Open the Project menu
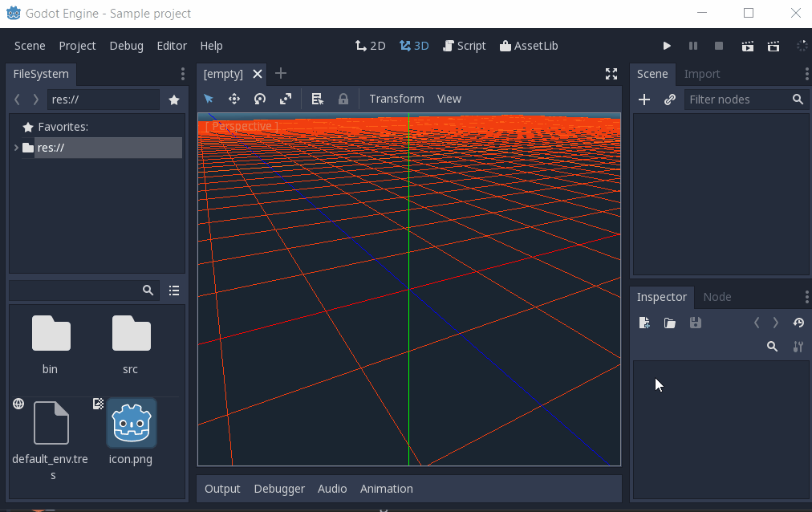This screenshot has width=812, height=512. [77, 46]
